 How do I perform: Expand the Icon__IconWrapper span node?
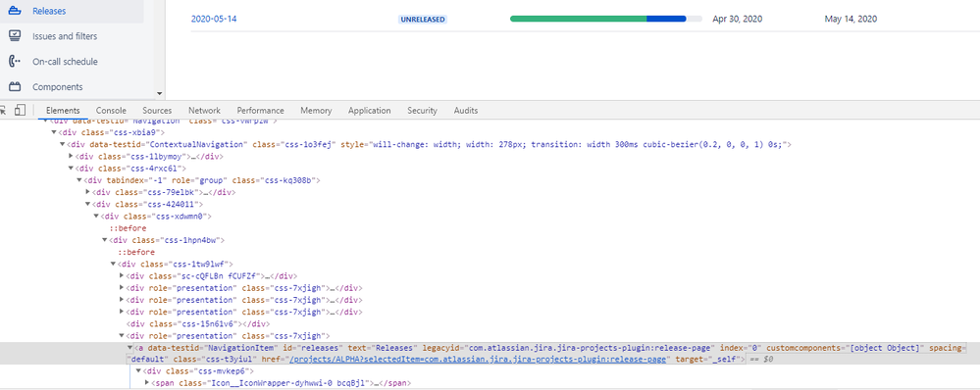pos(147,383)
